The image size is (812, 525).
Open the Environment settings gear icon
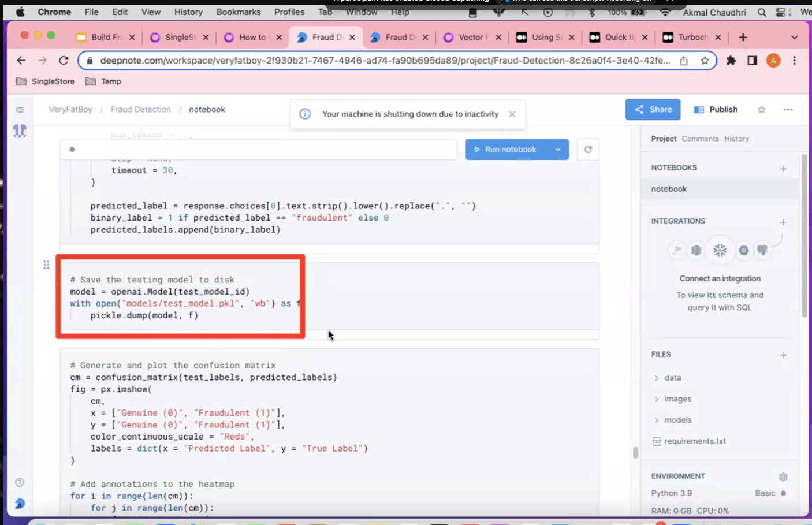pyautogui.click(x=783, y=476)
